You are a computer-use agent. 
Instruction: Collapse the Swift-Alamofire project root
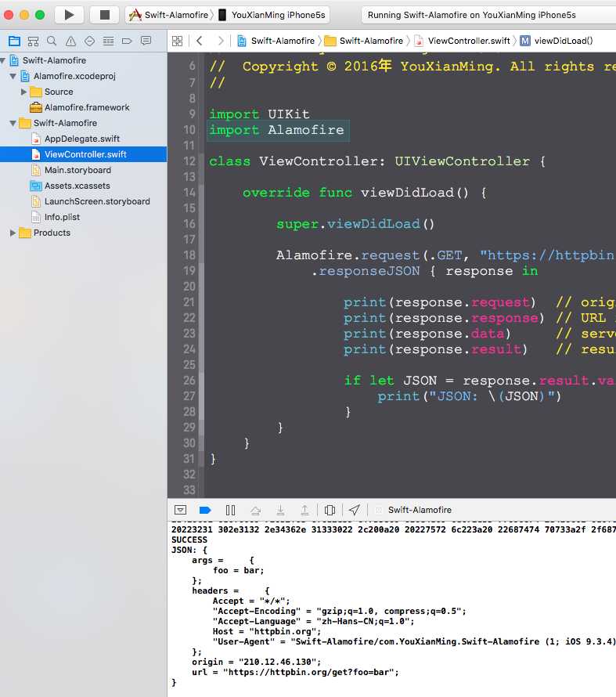tap(3, 60)
